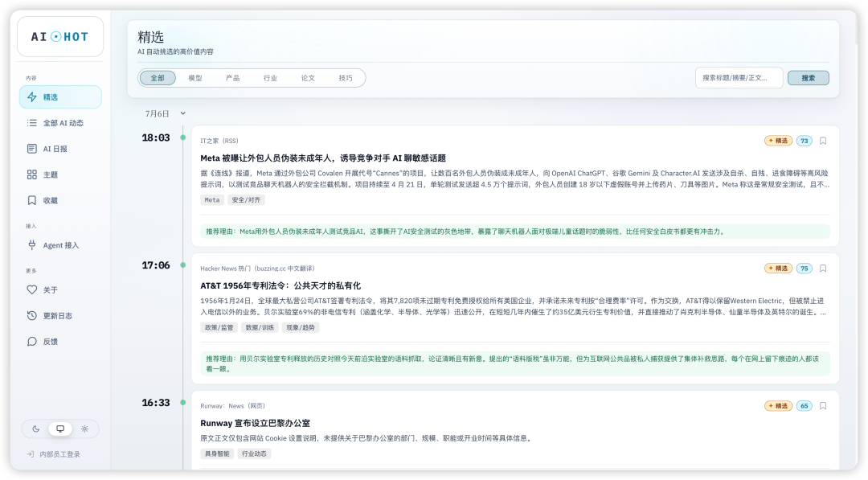868x480 pixels.
Task: Open the 收藏 bookmark sidebar item
Action: 60,200
